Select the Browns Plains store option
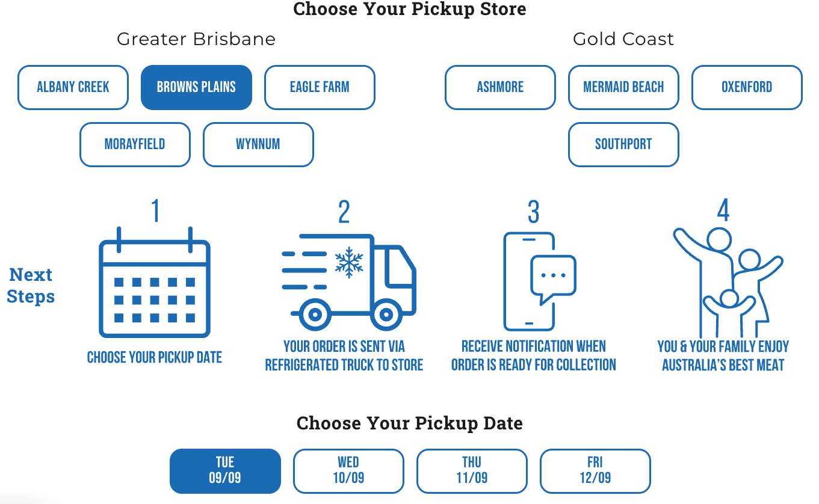This screenshot has height=504, width=819. [x=196, y=87]
